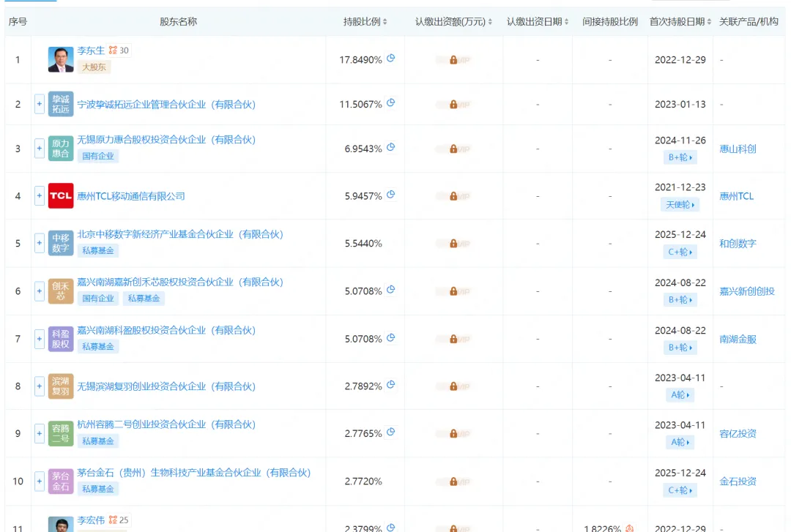Screen dimensions: 791x532
Task: Open the pie chart icon next to 11.5067%
Action: [x=390, y=103]
